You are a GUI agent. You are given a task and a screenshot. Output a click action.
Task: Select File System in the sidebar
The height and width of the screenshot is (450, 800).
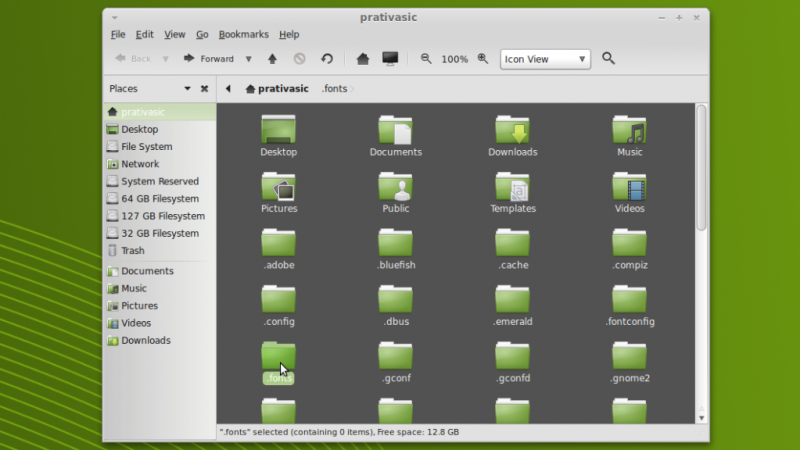(146, 147)
